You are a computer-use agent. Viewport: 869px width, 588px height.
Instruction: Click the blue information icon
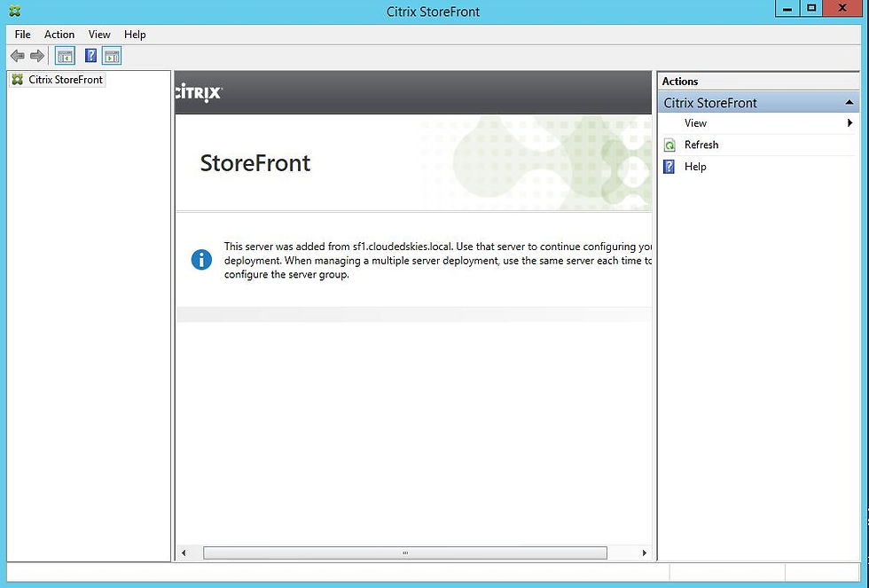click(x=201, y=259)
